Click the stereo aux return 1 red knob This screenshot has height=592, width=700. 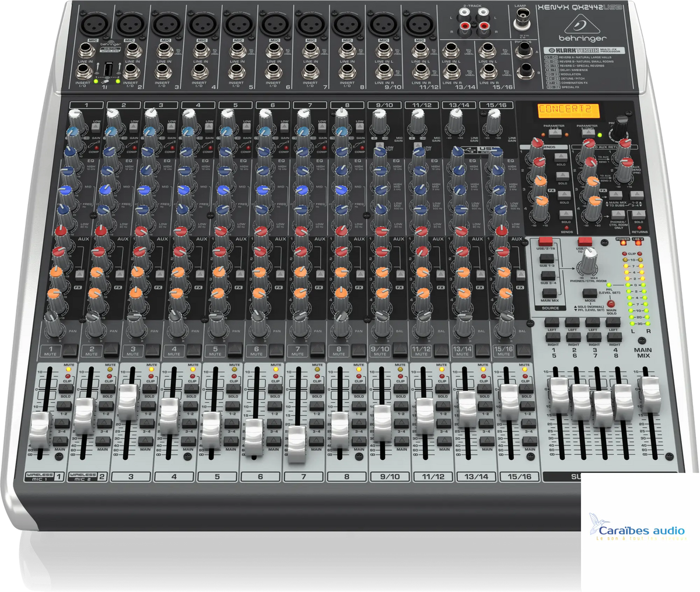587,152
